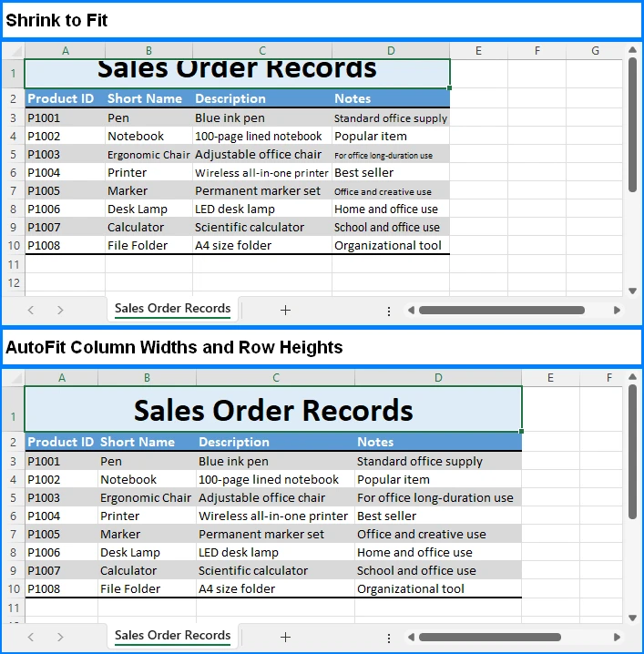Image resolution: width=644 pixels, height=654 pixels.
Task: Select the 'Wireless all-in-one printer' cell in Shrink to Fit sheet
Action: 261,173
